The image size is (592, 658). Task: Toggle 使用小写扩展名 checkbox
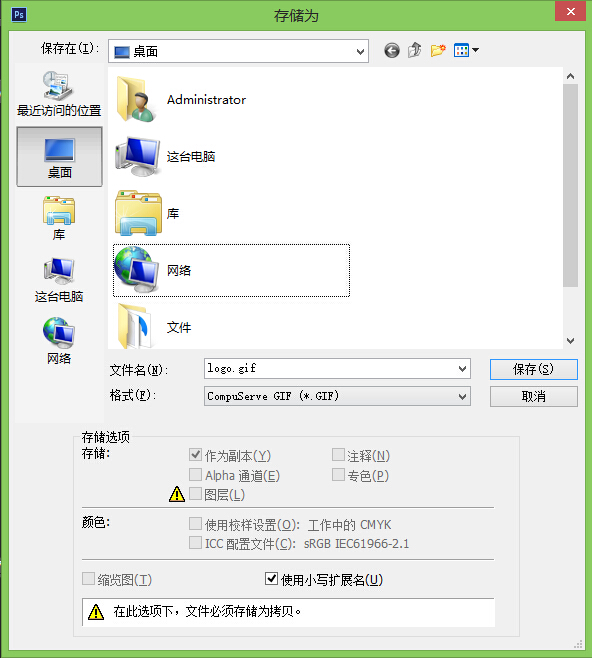(271, 579)
